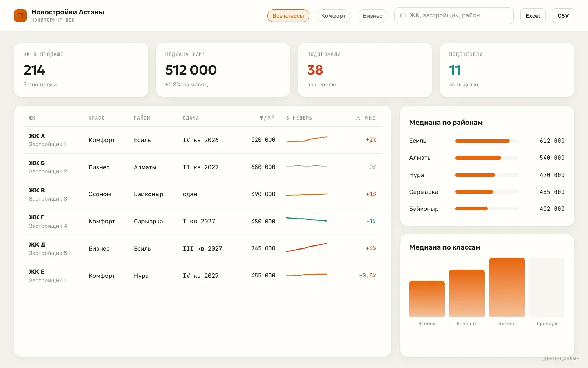
Task: Focus the ЖК, застройщик, район search field
Action: tap(454, 15)
